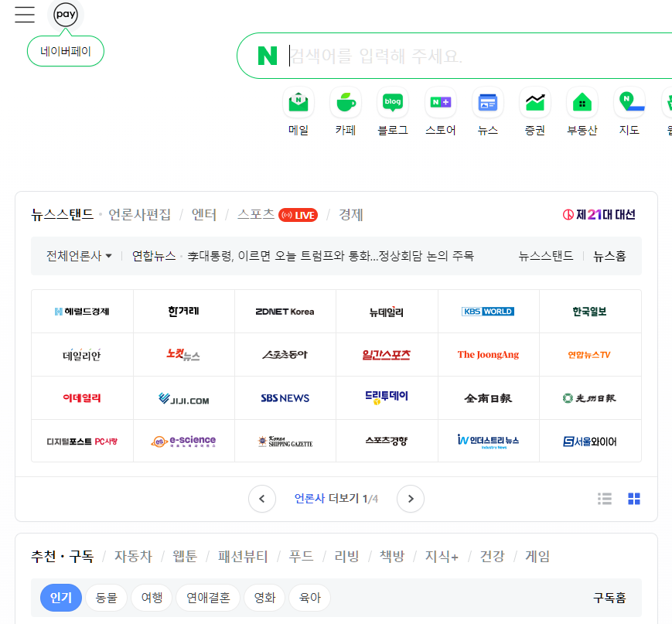
Task: Open the SBS NEWS press logo
Action: click(x=285, y=398)
